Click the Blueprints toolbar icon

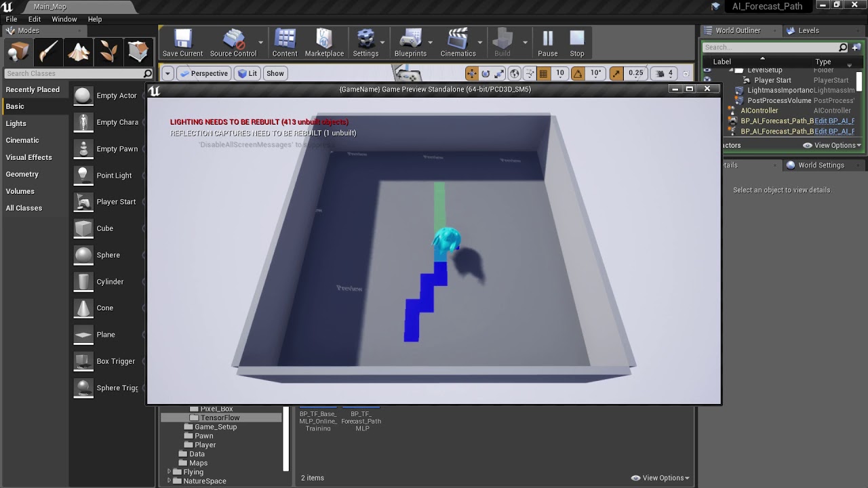(x=410, y=43)
